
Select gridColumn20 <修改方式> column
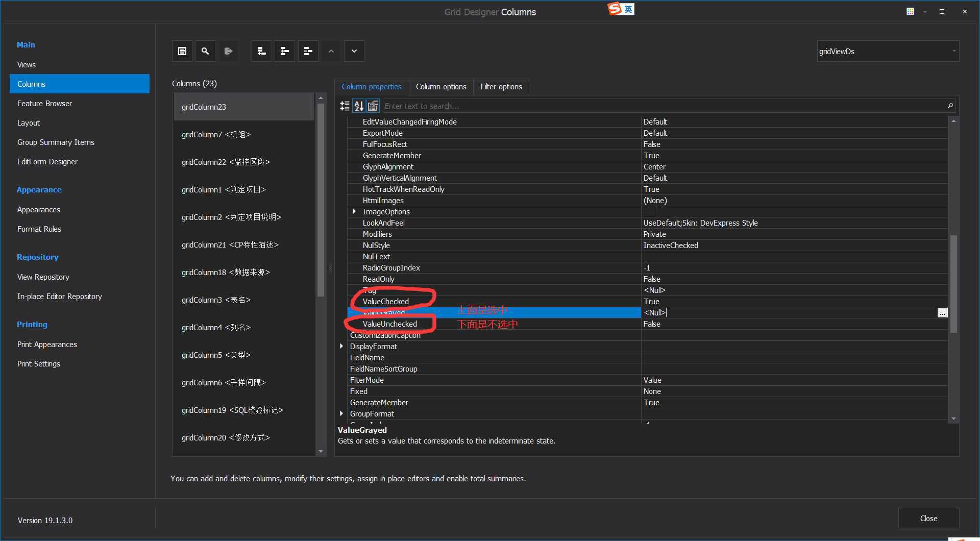coord(244,437)
